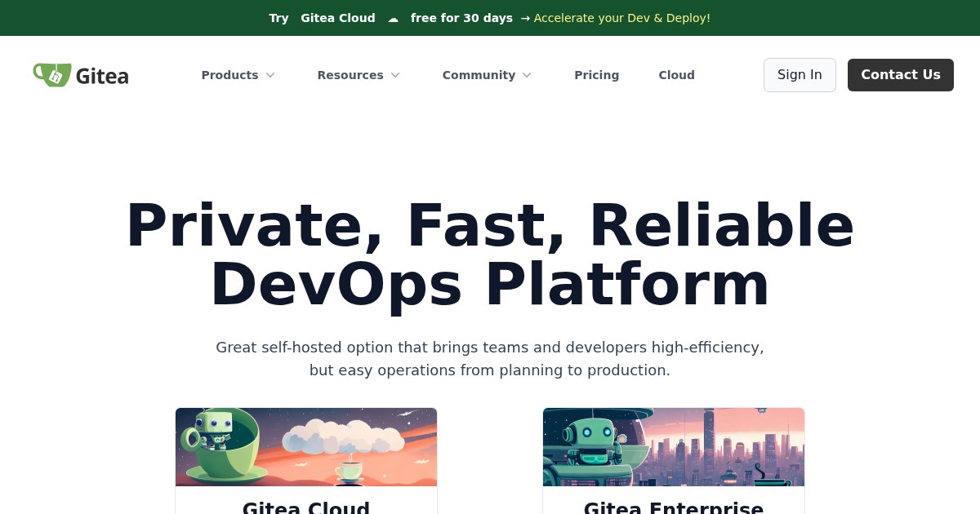The image size is (980, 514).
Task: Follow the Accelerate your Dev & Deploy link
Action: 622,18
